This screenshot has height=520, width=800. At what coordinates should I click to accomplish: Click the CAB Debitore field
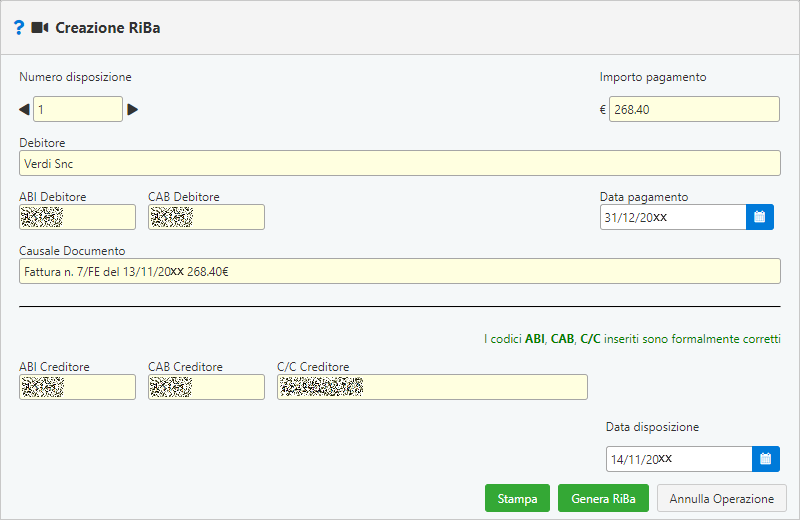206,217
